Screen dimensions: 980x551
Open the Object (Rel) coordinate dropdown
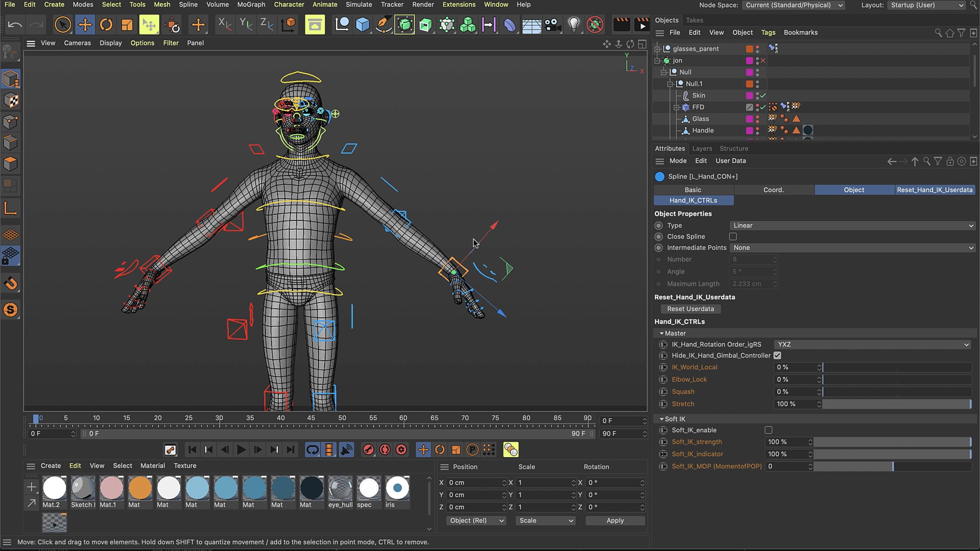pyautogui.click(x=476, y=521)
